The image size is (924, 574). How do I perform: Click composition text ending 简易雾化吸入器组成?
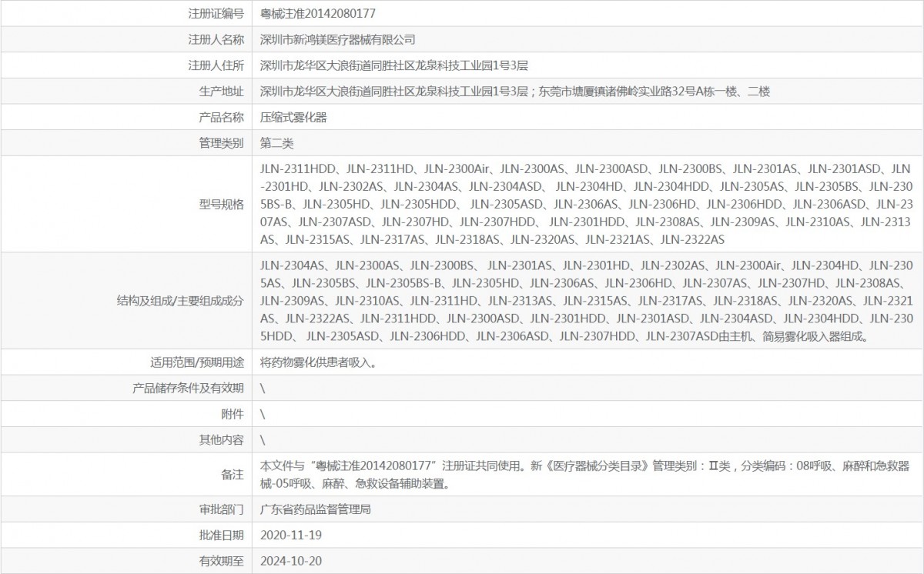[587, 301]
